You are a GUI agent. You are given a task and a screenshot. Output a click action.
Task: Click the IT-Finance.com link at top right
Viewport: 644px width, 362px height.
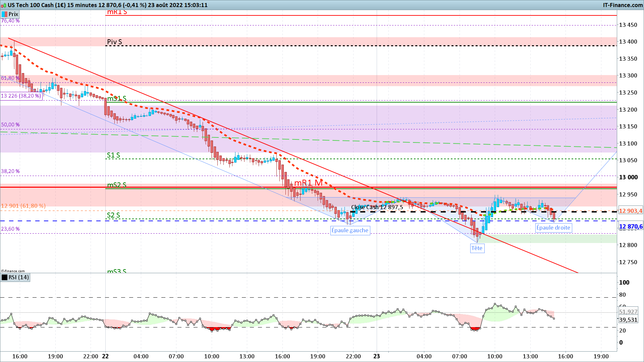click(623, 5)
